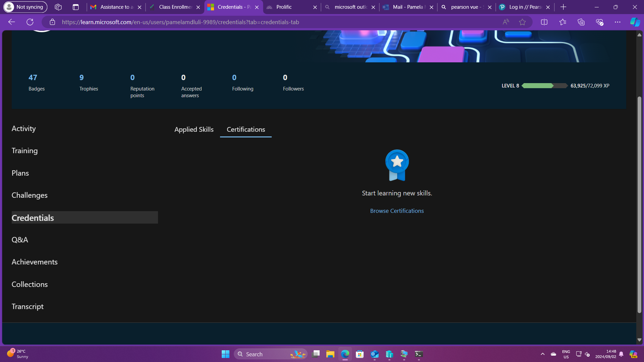Open the clock showing 14:48
The height and width of the screenshot is (362, 644).
coord(605,354)
